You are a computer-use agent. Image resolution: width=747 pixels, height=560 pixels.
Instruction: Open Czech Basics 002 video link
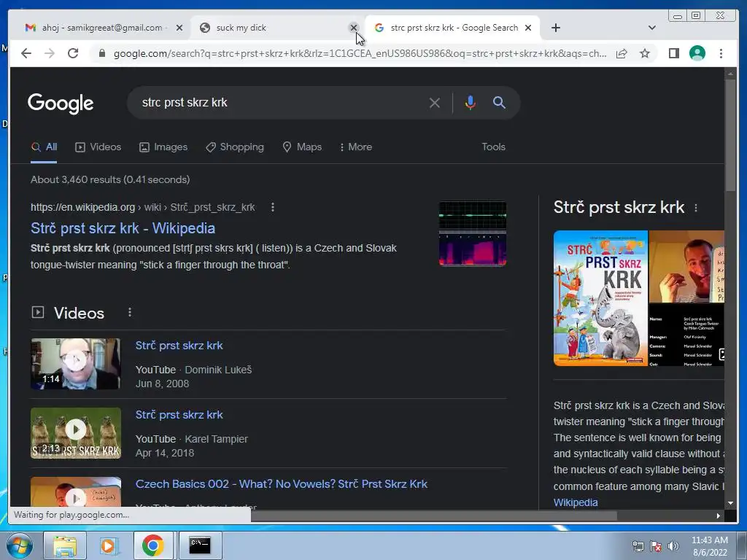click(x=281, y=484)
